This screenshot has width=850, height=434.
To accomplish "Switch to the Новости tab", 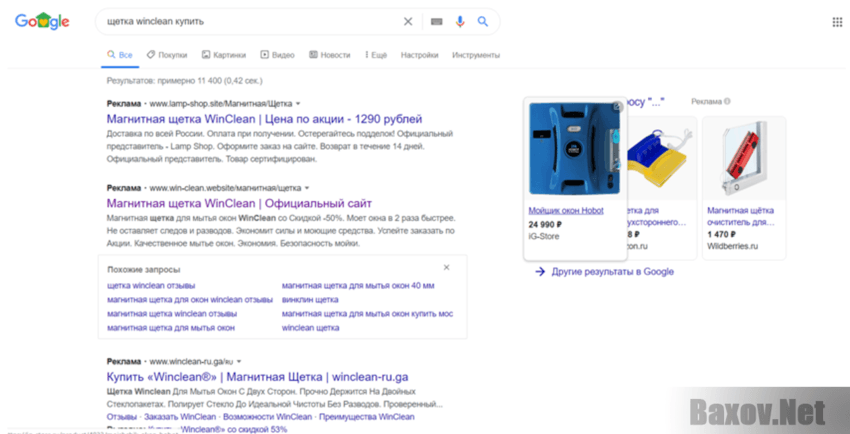I will [330, 55].
